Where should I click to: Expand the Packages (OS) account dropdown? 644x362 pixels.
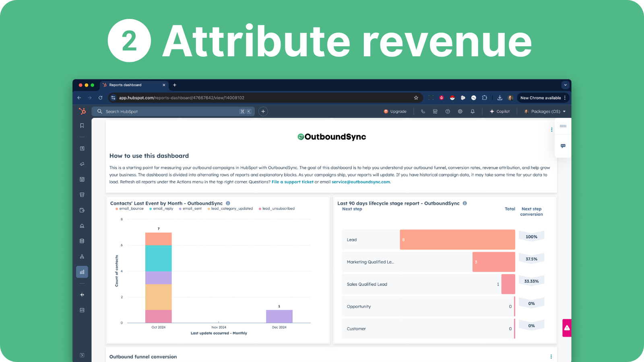545,111
